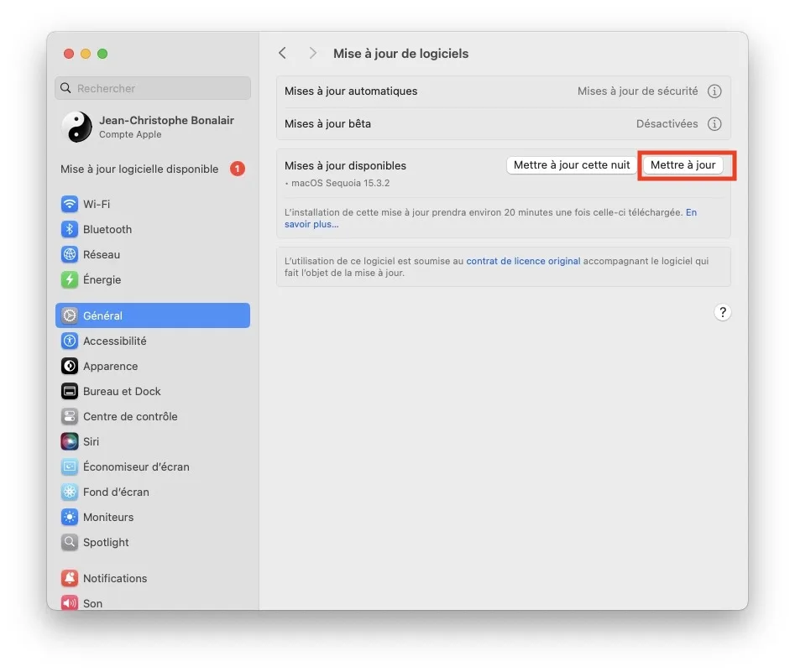Click the Mises à jour bêta label
Image resolution: width=795 pixels, height=672 pixels.
[327, 123]
